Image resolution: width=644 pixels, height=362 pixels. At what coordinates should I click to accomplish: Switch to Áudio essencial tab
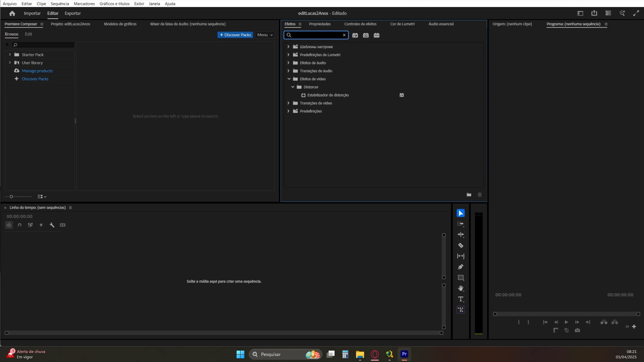tap(441, 24)
